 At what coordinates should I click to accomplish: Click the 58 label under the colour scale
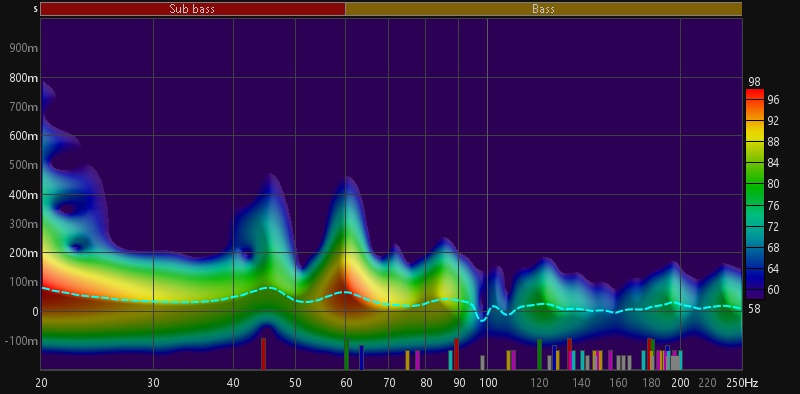coord(754,309)
